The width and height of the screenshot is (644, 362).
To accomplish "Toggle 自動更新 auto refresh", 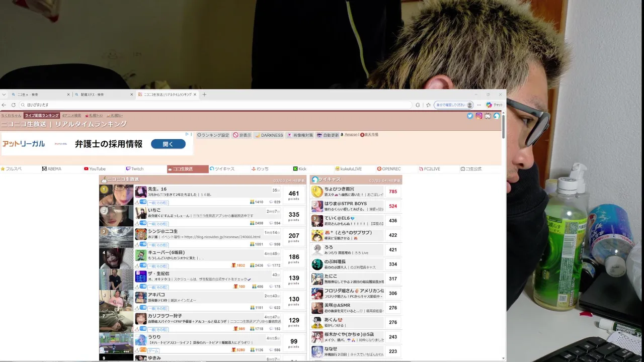I will pos(328,135).
